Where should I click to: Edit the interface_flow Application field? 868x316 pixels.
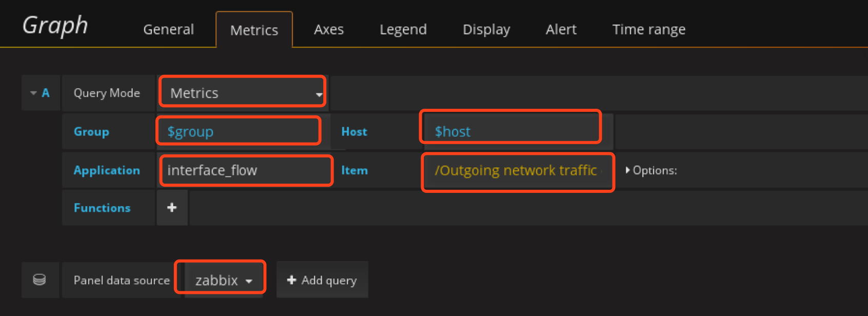point(246,170)
